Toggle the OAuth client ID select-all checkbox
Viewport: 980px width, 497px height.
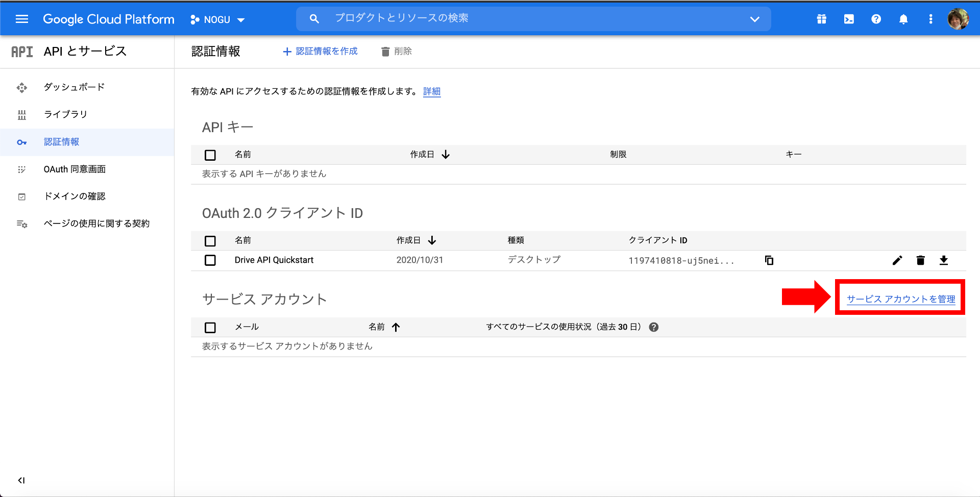click(x=210, y=241)
